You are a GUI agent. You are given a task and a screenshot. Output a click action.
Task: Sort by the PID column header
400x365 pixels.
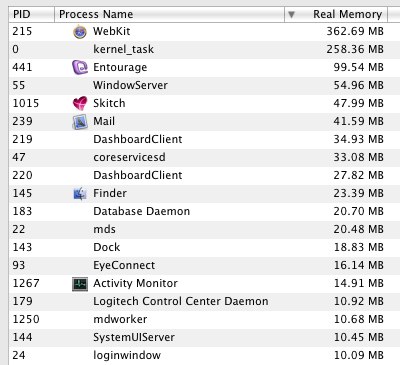point(32,14)
